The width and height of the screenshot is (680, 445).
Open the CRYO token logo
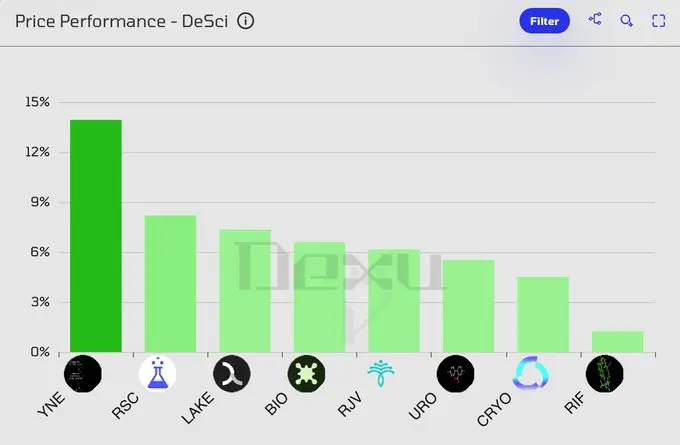coord(531,373)
